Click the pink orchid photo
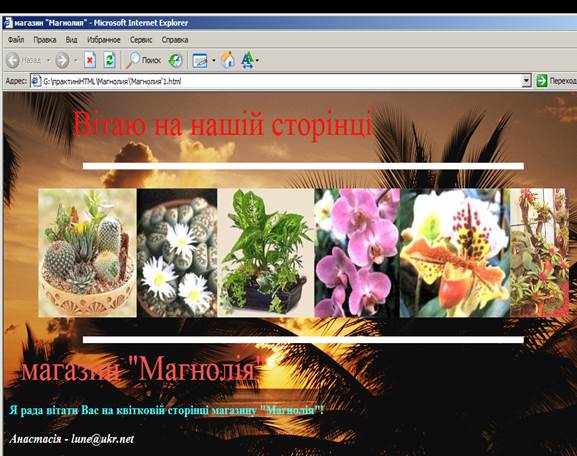577x456 pixels. (357, 253)
